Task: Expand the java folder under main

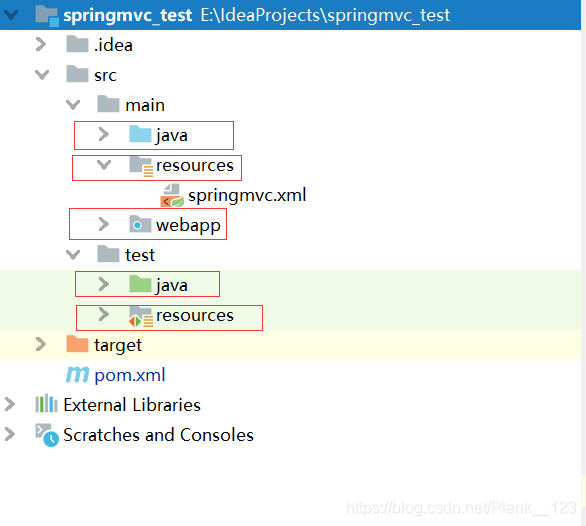Action: (x=104, y=134)
